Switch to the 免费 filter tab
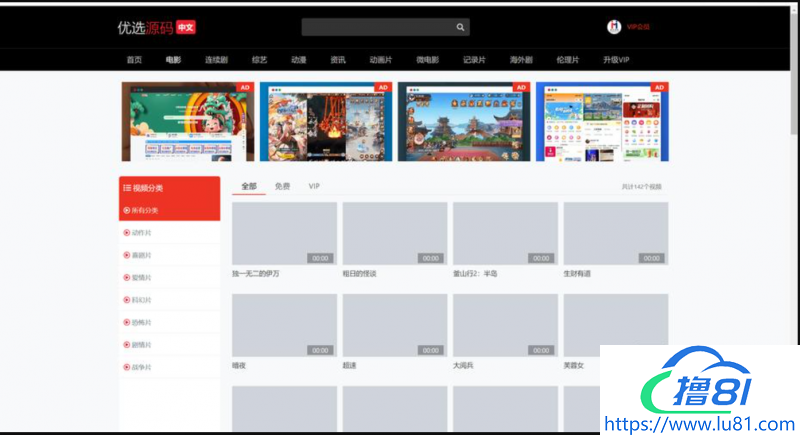This screenshot has width=800, height=435. [283, 186]
